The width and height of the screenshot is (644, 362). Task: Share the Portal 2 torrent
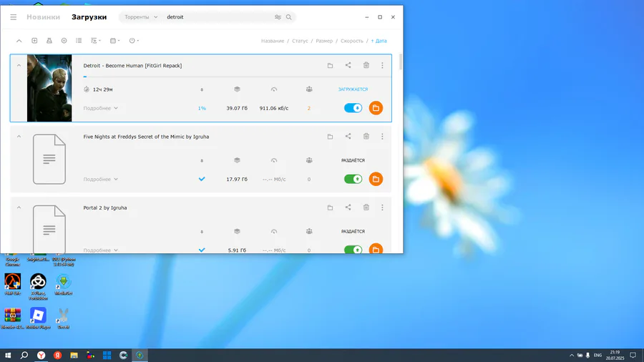(348, 207)
